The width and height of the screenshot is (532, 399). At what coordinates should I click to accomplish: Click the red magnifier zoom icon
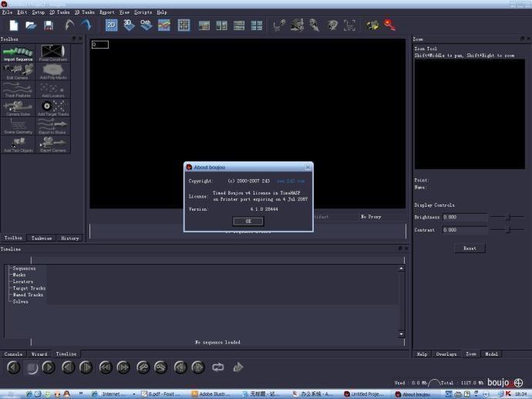point(390,25)
